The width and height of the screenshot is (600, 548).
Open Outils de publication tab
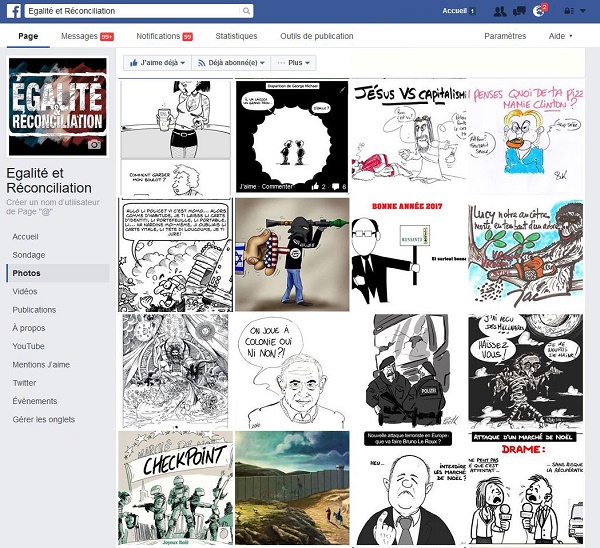(x=316, y=36)
